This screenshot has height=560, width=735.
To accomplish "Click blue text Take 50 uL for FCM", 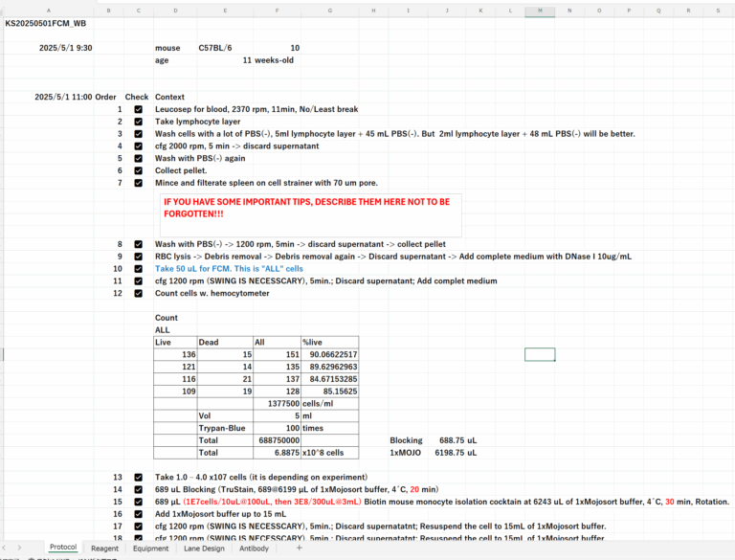I will 230,269.
